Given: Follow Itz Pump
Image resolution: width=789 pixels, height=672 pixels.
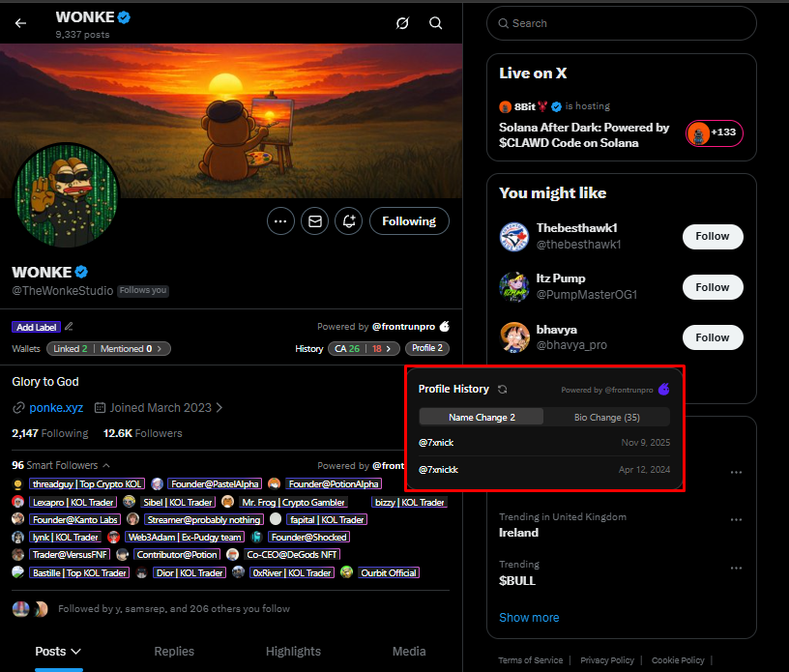Looking at the screenshot, I should 713,287.
